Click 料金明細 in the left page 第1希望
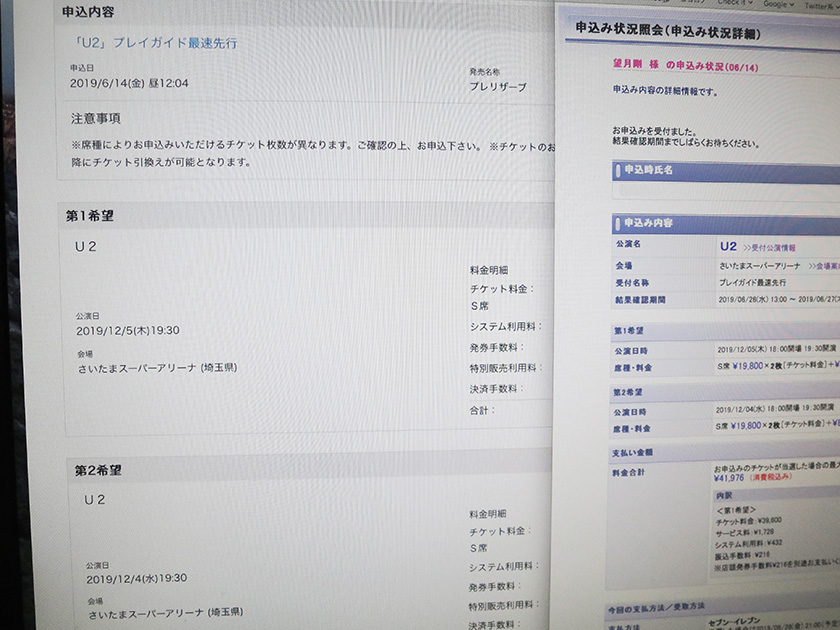The height and width of the screenshot is (630, 840). (x=489, y=271)
